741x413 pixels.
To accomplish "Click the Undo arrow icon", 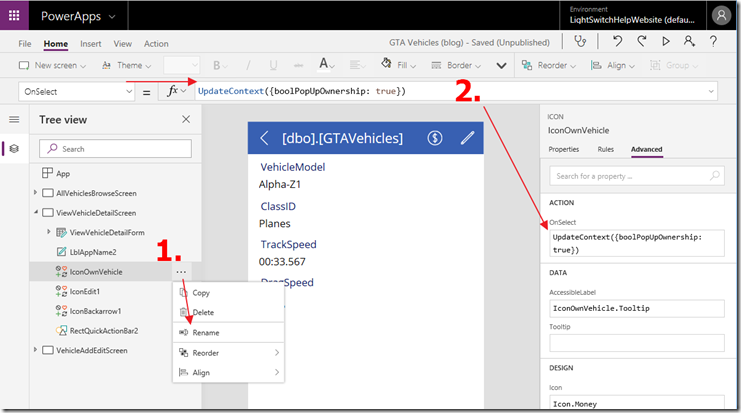I will (617, 42).
